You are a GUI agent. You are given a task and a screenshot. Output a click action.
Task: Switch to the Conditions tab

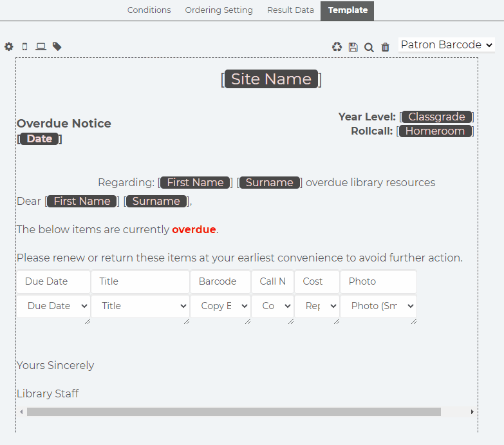149,10
